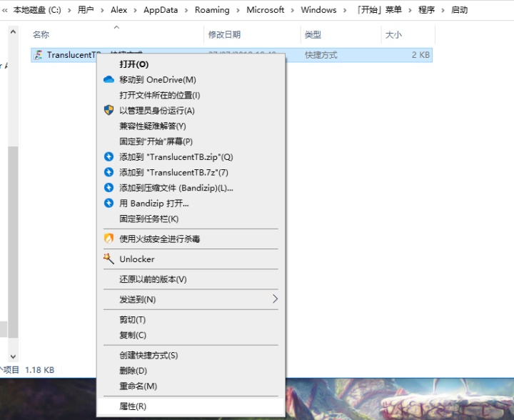
Task: Choose 添加到 "TranslucentTB.7z"(7)
Action: [x=191, y=172]
